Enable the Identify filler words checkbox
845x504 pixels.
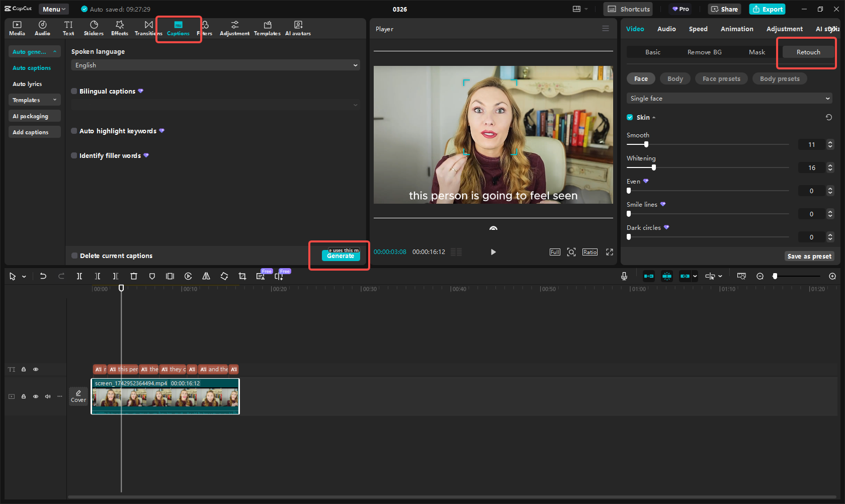pos(74,155)
